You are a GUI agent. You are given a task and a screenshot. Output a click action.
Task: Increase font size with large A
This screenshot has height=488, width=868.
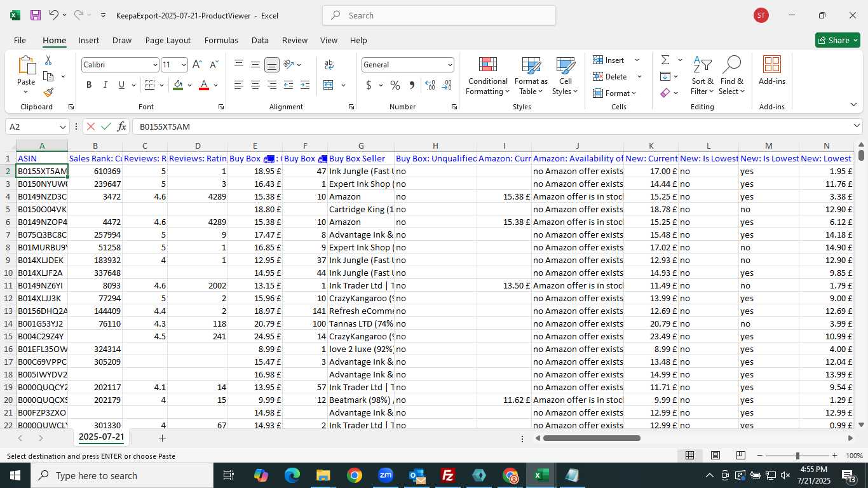[197, 65]
